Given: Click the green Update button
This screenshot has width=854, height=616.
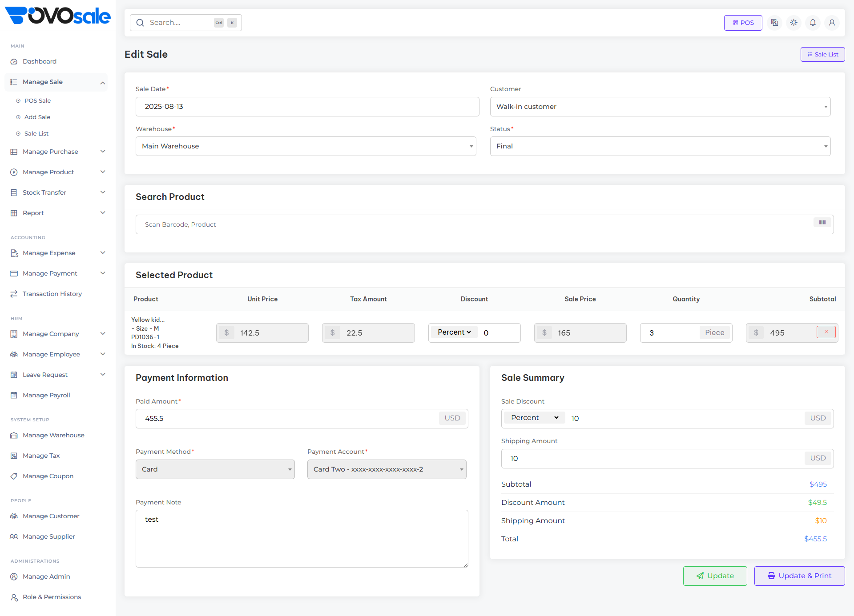Looking at the screenshot, I should [x=715, y=576].
